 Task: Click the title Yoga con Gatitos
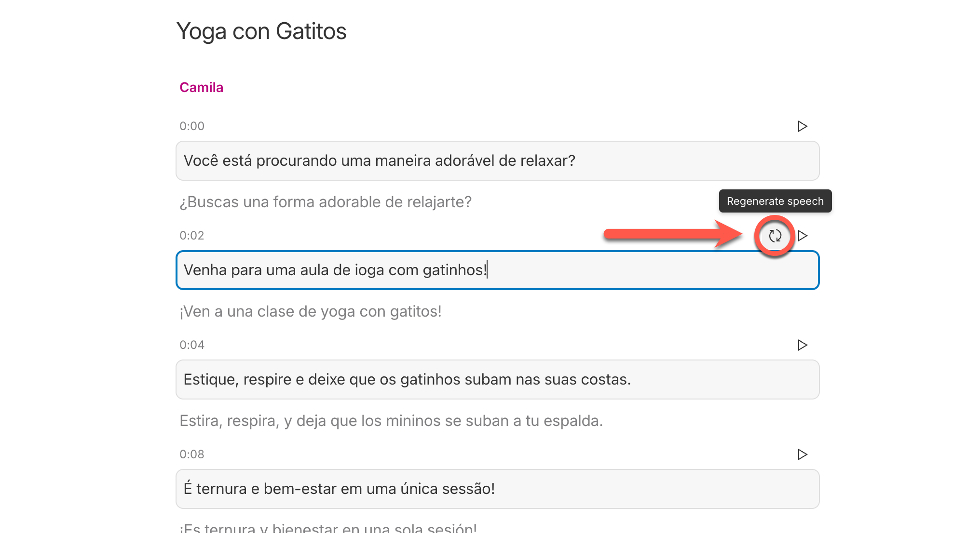point(262,31)
